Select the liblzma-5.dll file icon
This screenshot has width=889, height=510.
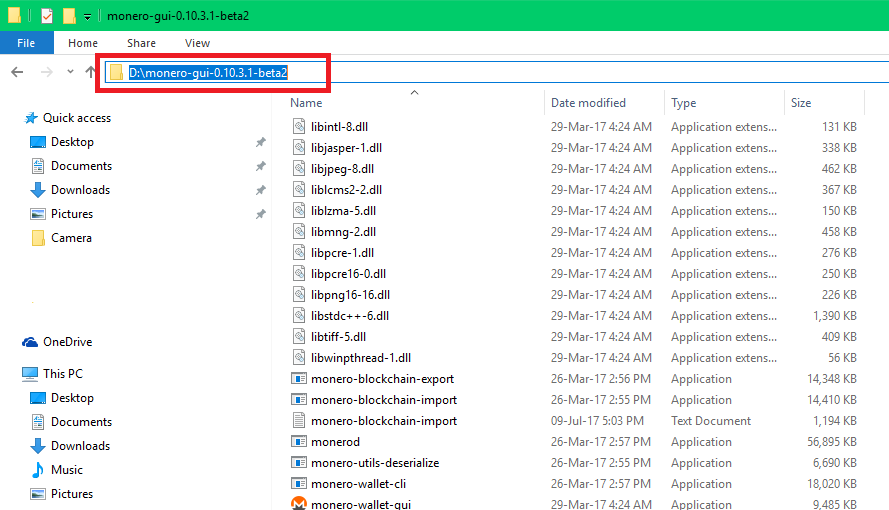point(299,210)
